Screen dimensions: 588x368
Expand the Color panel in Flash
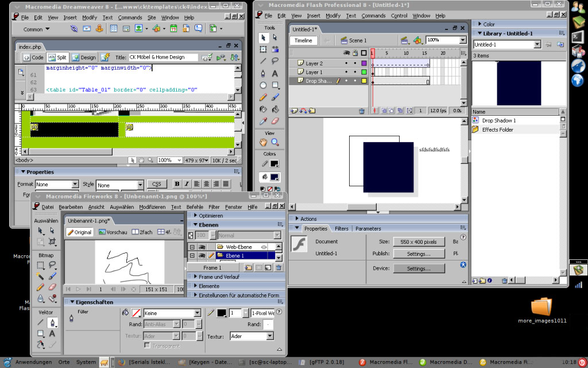479,24
